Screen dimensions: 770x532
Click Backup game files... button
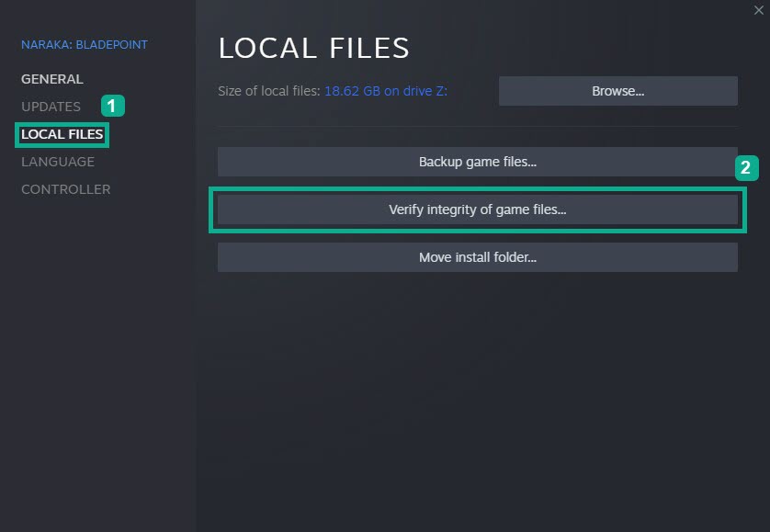[x=478, y=162]
